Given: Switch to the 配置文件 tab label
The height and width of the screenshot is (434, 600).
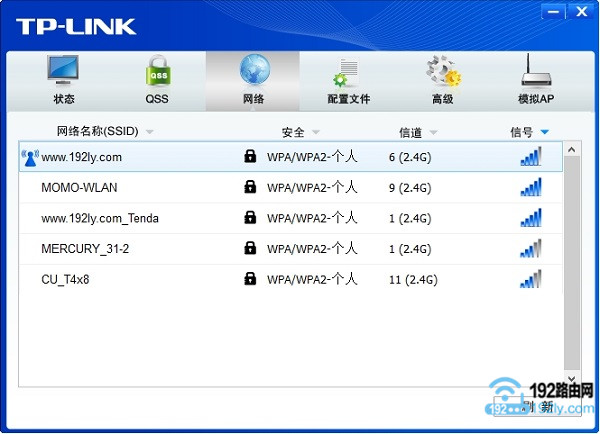Looking at the screenshot, I should click(349, 99).
